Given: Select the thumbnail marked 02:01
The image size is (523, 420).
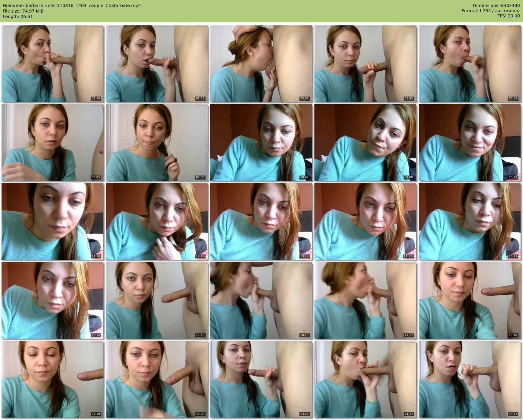Looking at the screenshot, I should pyautogui.click(x=157, y=64).
